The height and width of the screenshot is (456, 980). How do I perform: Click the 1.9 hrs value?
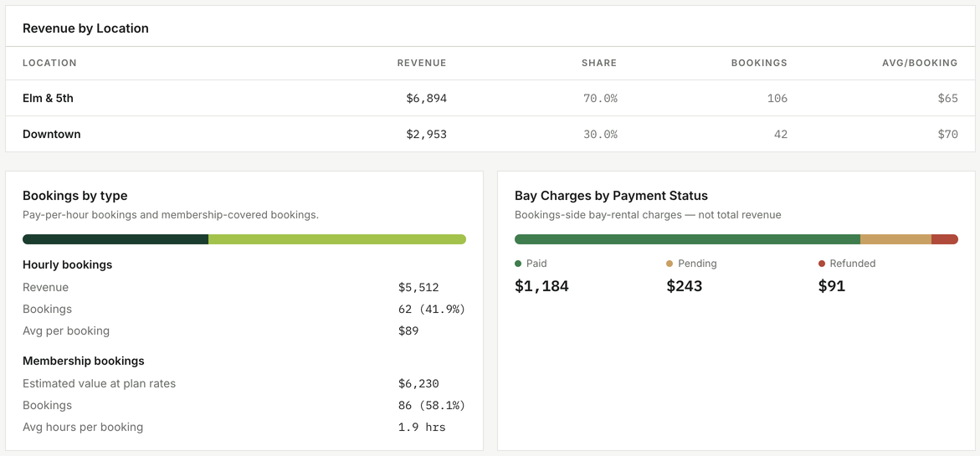click(x=422, y=428)
